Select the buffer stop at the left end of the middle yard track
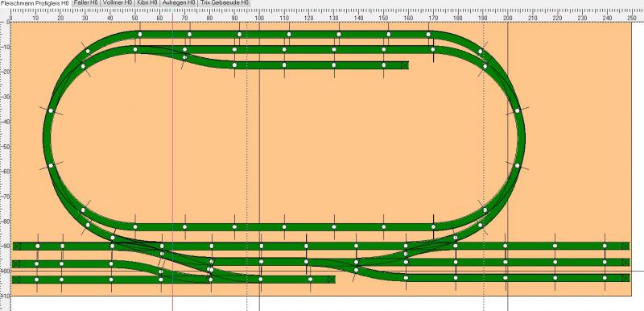644x311 pixels. (x=15, y=263)
